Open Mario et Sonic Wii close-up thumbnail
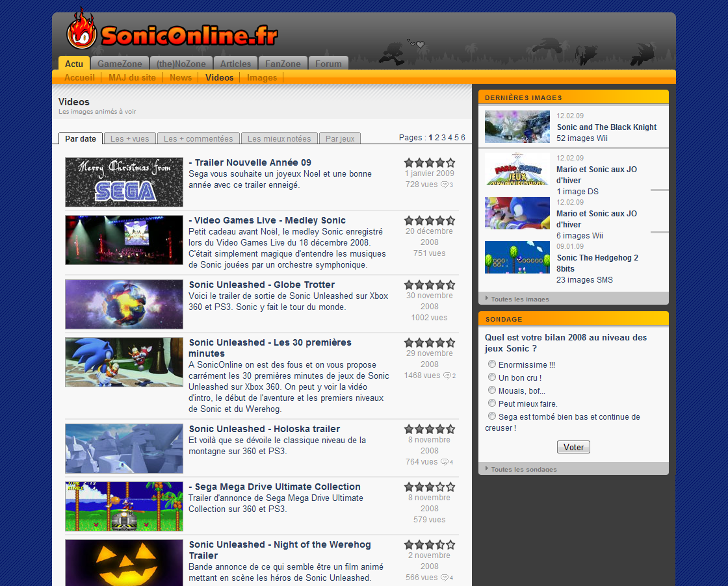Viewport: 728px width, 586px height. click(517, 213)
